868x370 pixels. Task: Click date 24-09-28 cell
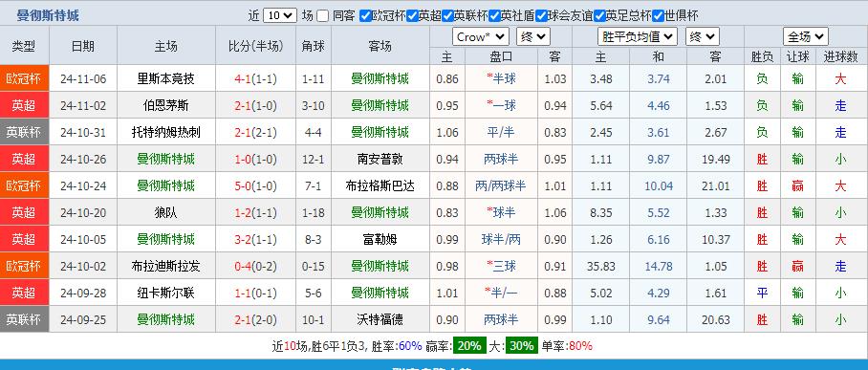click(x=83, y=293)
